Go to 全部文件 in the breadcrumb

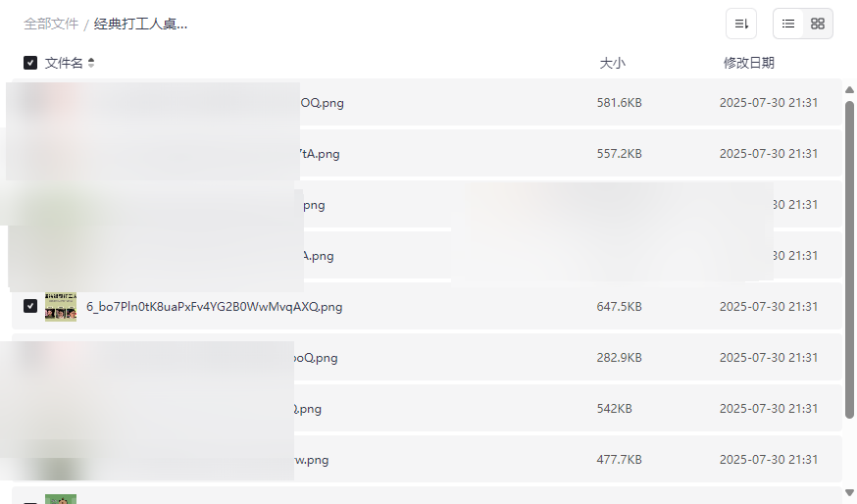tap(51, 24)
